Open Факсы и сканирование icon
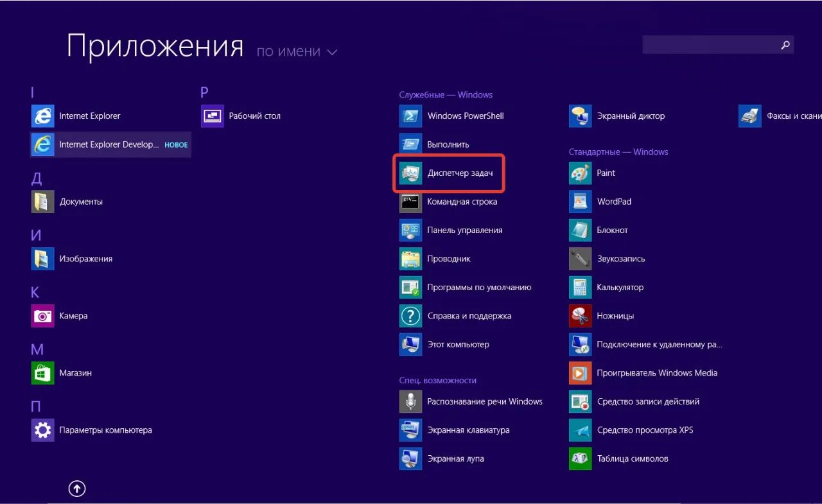The height and width of the screenshot is (504, 822). point(750,116)
